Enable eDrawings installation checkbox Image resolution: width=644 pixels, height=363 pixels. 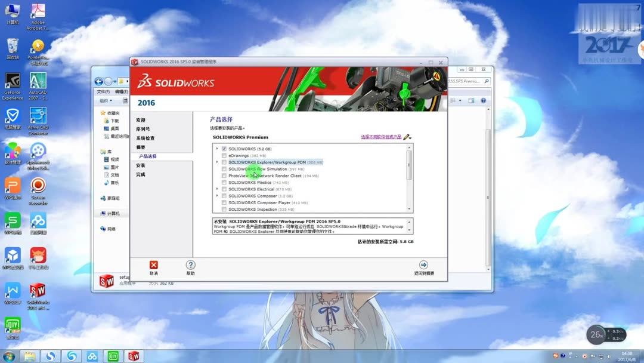coord(224,156)
